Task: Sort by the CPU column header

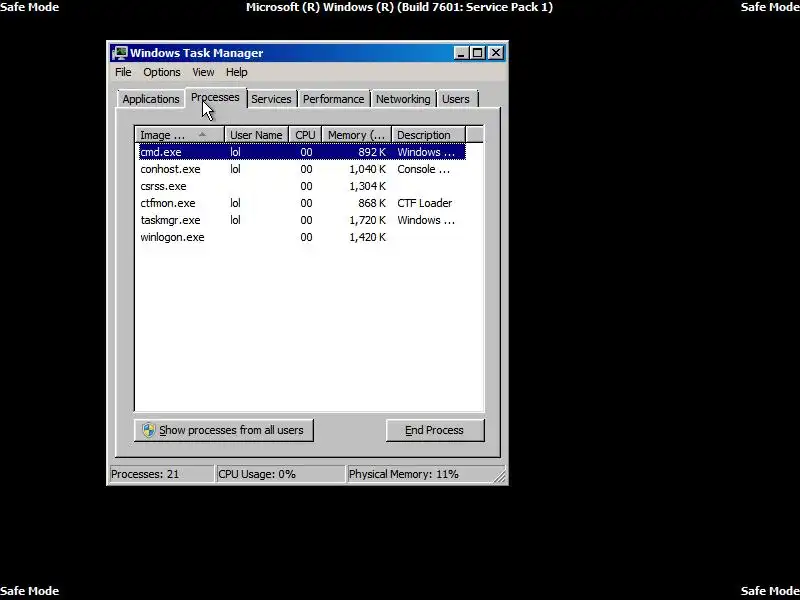Action: pyautogui.click(x=305, y=135)
